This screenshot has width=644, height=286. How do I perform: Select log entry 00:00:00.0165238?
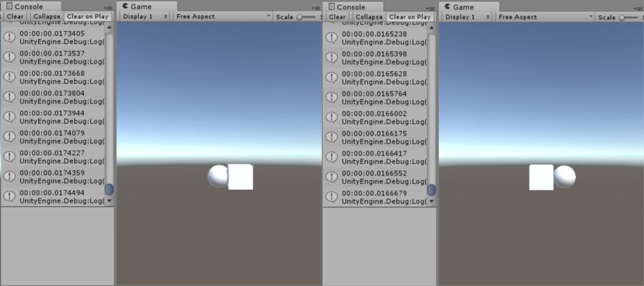click(x=375, y=37)
